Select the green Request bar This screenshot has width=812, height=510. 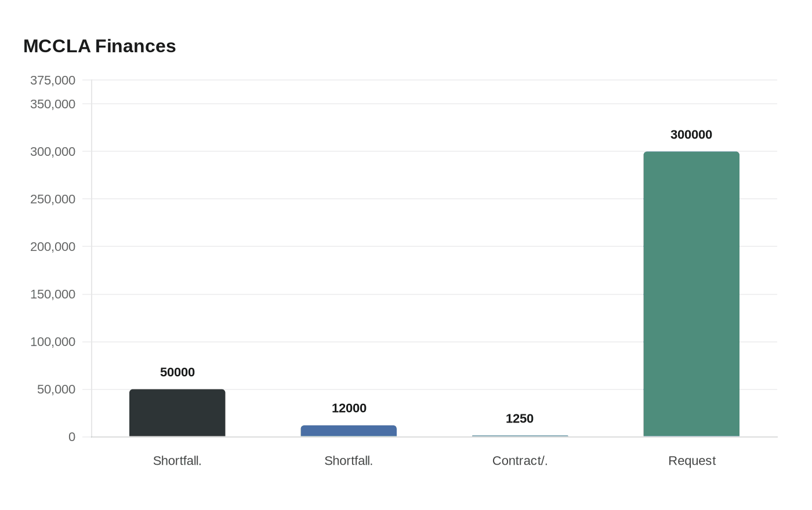tap(691, 294)
